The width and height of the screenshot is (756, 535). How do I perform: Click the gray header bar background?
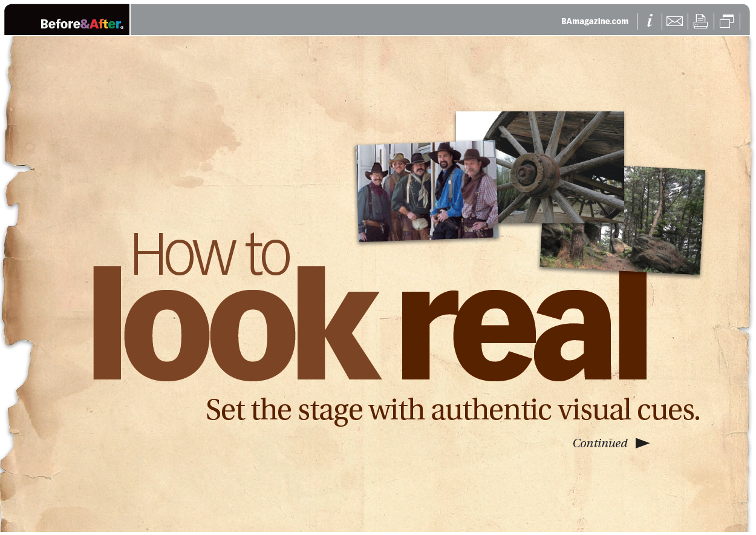345,21
